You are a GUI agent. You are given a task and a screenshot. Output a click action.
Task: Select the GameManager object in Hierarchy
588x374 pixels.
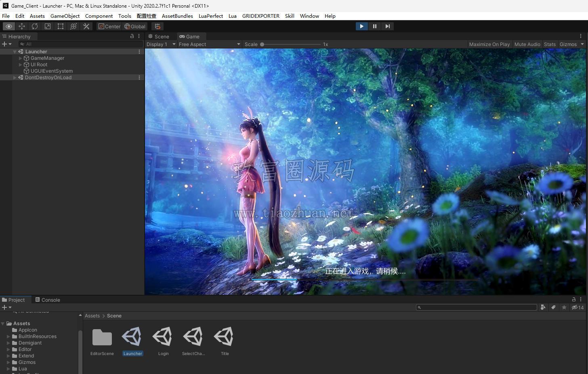pyautogui.click(x=47, y=58)
